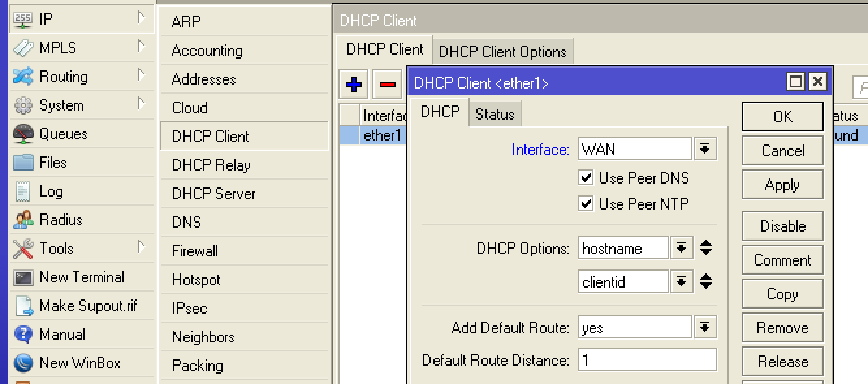Switch to Status tab in dialog
This screenshot has width=868, height=384.
[x=495, y=115]
